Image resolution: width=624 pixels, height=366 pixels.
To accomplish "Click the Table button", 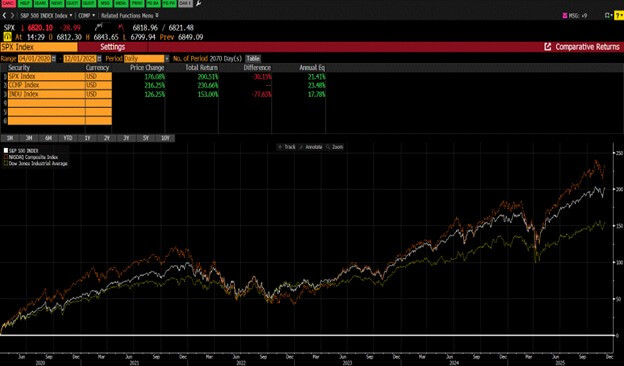I will [253, 58].
